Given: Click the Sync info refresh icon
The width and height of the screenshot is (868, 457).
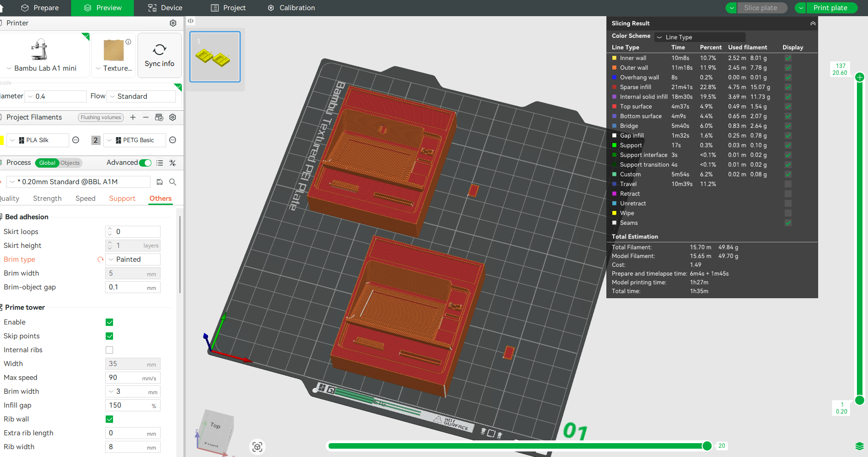Looking at the screenshot, I should pyautogui.click(x=160, y=49).
